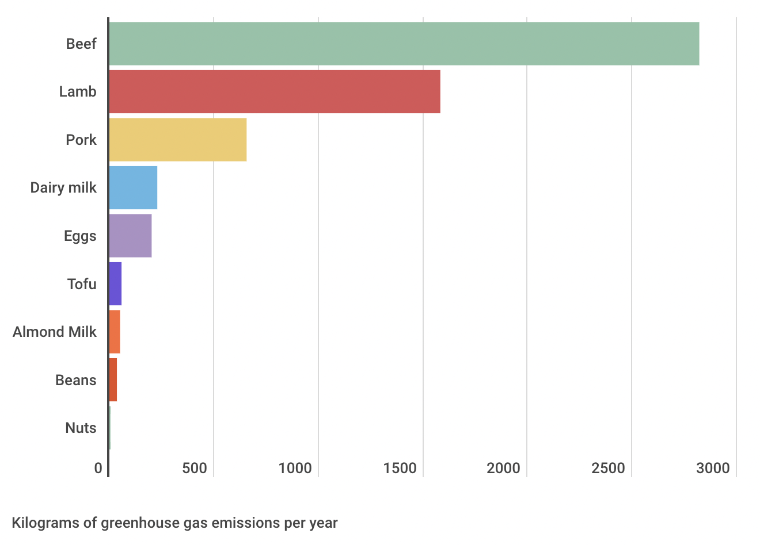The height and width of the screenshot is (545, 760).
Task: Select the Lamb axis label
Action: pyautogui.click(x=78, y=92)
